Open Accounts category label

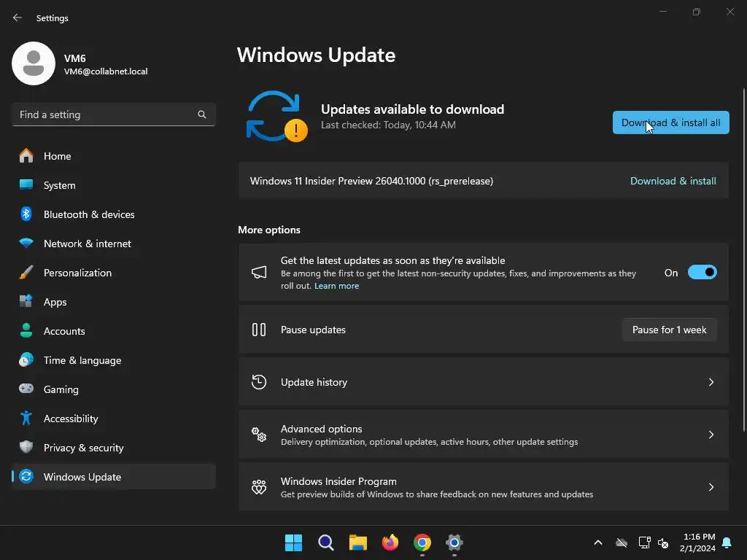coord(64,331)
